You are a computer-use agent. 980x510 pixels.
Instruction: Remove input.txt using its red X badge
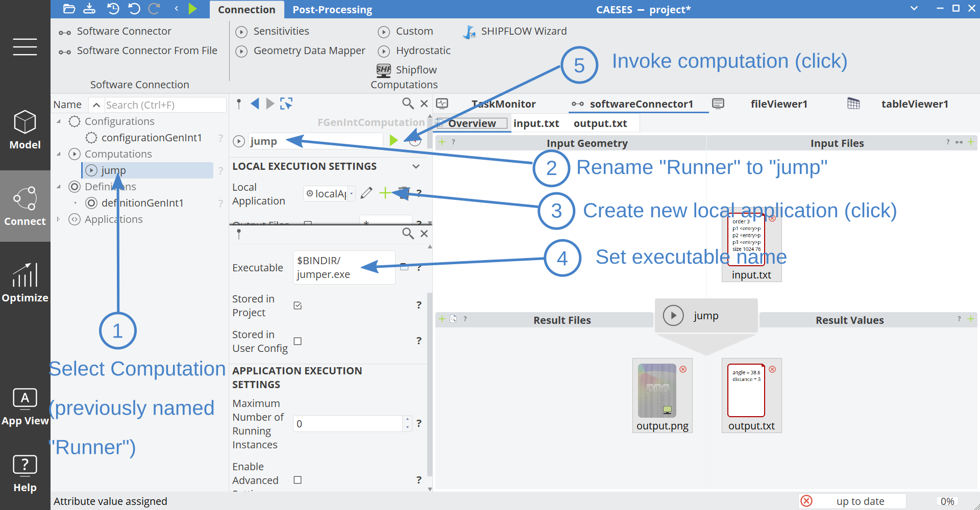(772, 218)
